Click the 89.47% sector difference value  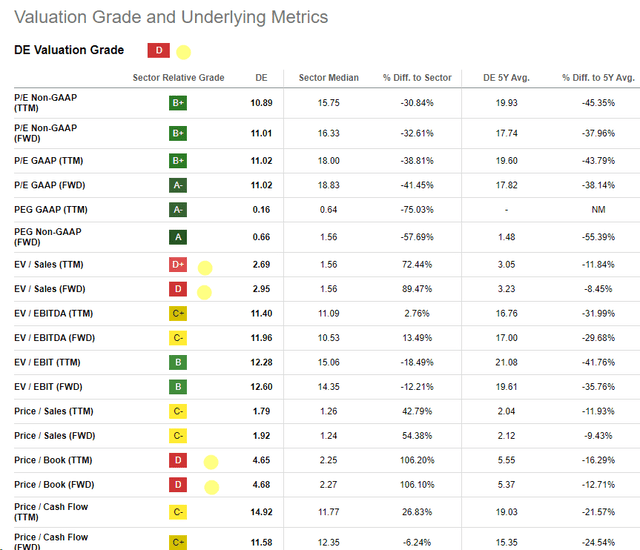[x=417, y=289]
